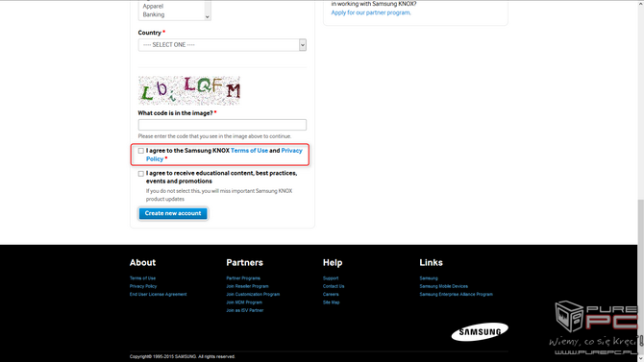The image size is (644, 362).
Task: Open the Careers footer link
Action: point(331,294)
